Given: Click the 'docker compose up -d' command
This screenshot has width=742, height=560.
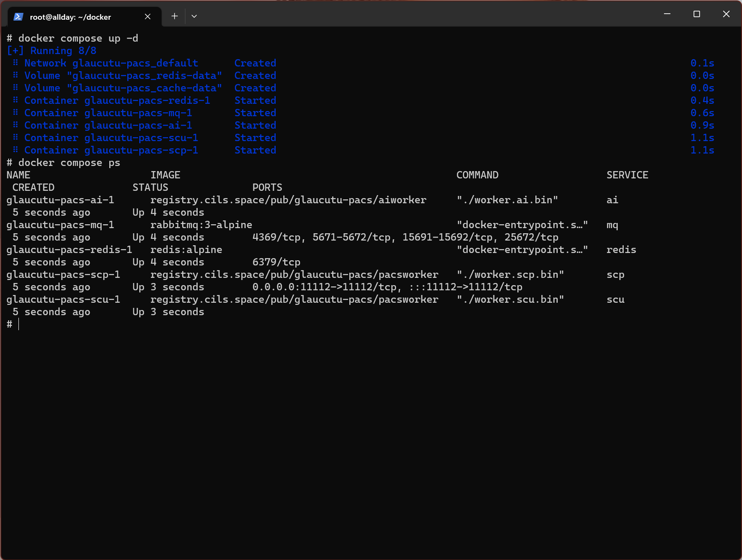Looking at the screenshot, I should click(x=78, y=39).
